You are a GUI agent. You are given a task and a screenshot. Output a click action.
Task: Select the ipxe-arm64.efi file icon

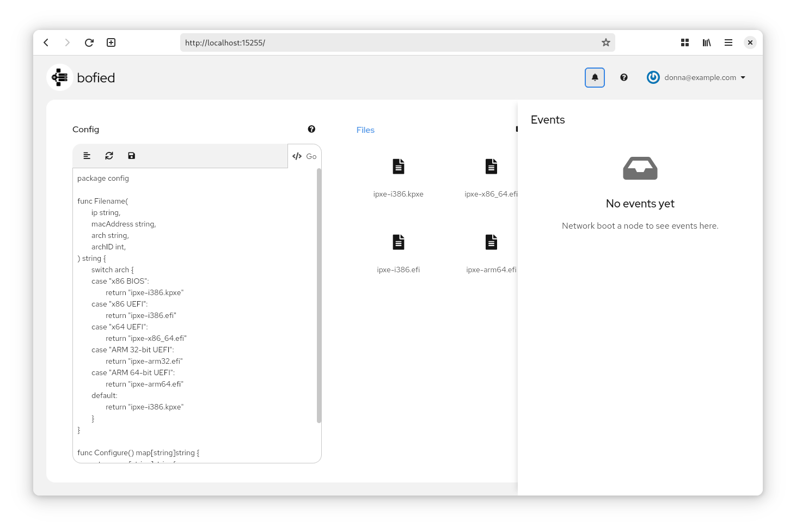[x=491, y=242]
